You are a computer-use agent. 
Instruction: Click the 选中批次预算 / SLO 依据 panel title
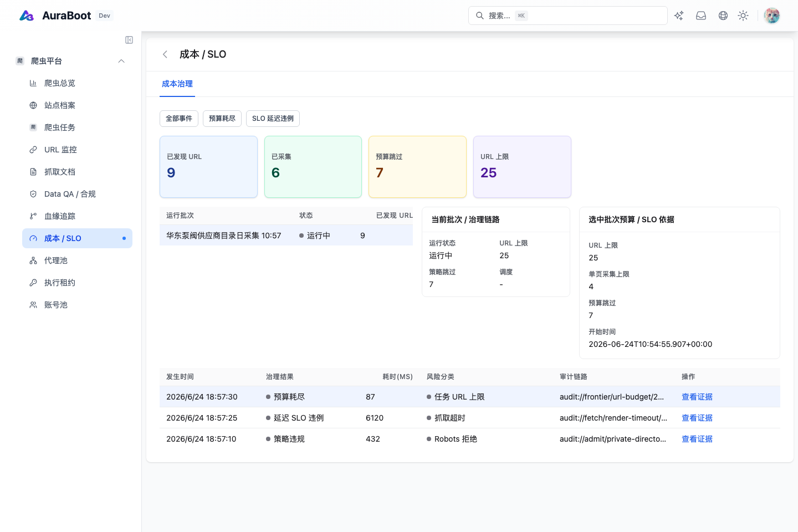pos(631,219)
